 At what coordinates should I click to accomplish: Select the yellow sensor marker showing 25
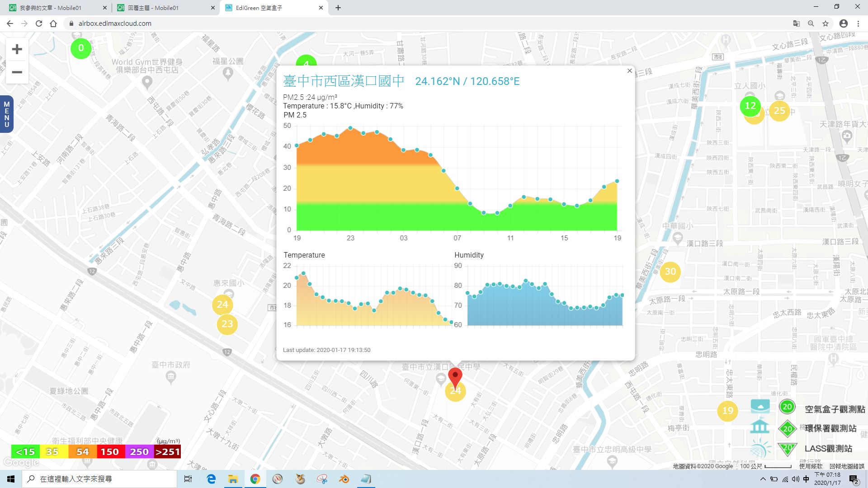[779, 111]
